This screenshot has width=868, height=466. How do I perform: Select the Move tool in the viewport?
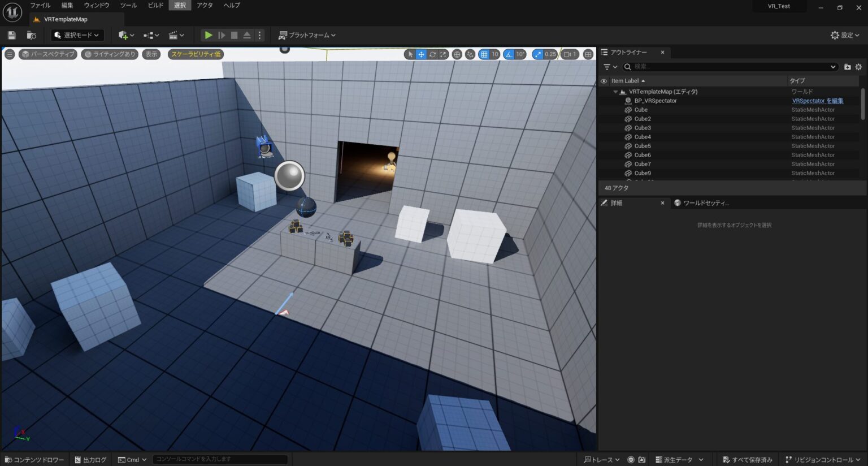421,54
